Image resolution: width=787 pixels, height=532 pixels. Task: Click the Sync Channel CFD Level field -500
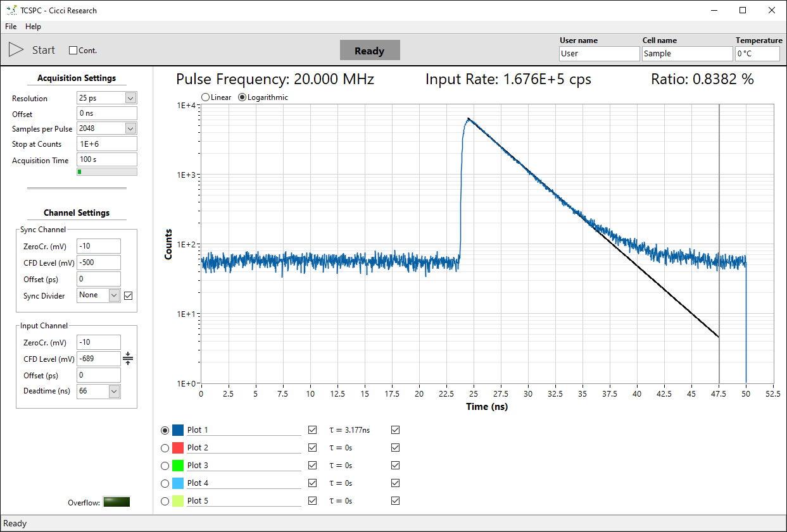tap(99, 263)
